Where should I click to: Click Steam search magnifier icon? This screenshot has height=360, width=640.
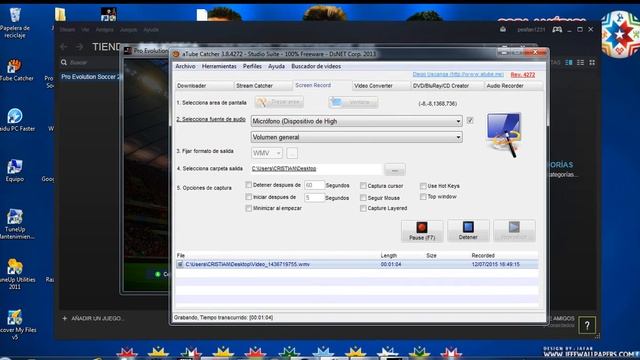[x=64, y=62]
